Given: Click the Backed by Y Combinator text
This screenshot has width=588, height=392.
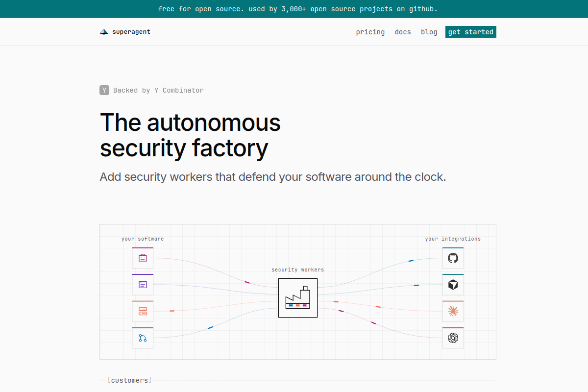Looking at the screenshot, I should [158, 90].
